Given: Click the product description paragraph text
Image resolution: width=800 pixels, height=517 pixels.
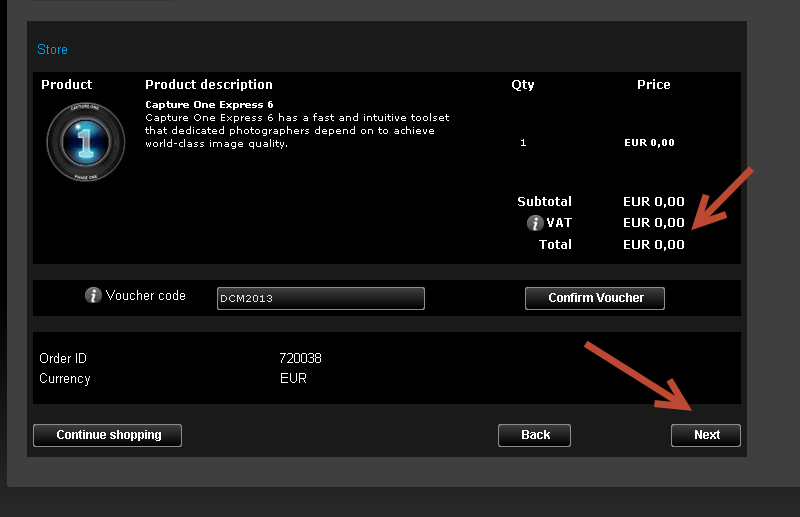Looking at the screenshot, I should 297,131.
